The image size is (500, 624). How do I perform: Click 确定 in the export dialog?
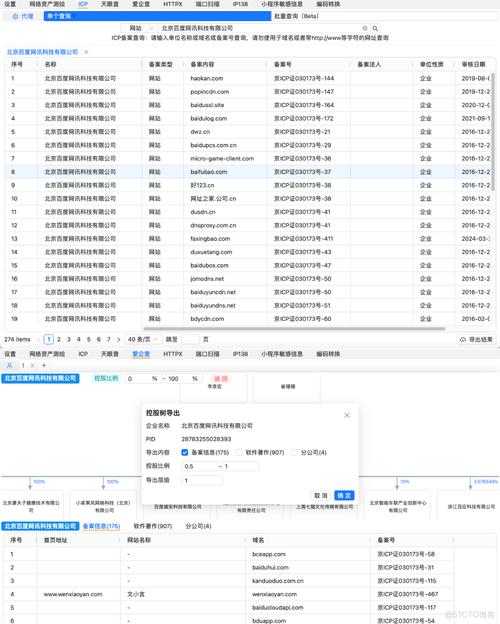click(344, 495)
